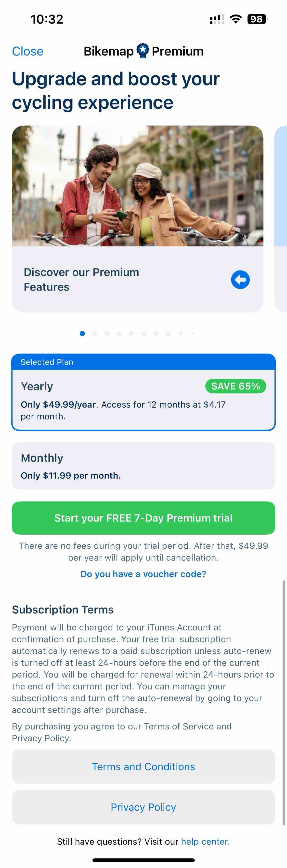The width and height of the screenshot is (287, 868).
Task: Tap the Bikemap Premium badge icon
Action: [143, 51]
